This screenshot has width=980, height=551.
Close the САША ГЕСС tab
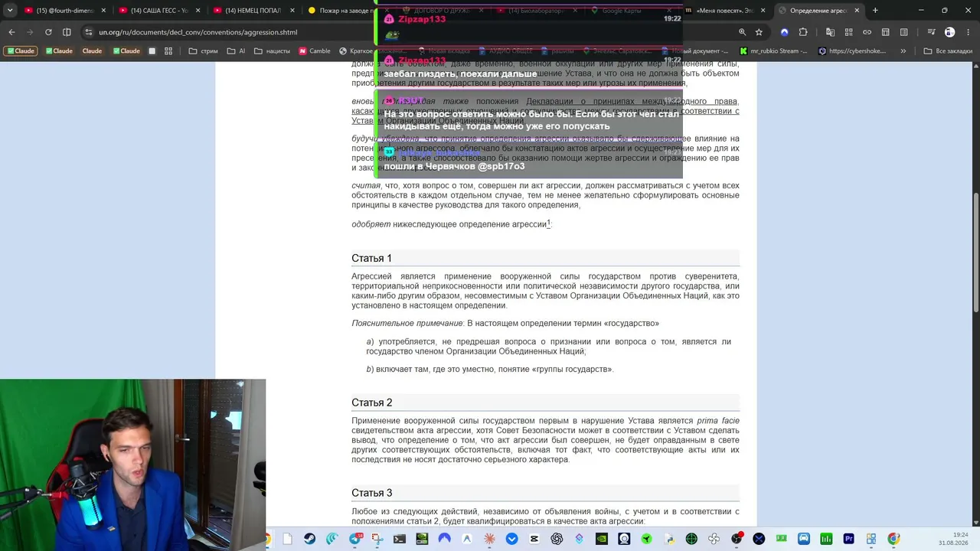[x=198, y=11]
